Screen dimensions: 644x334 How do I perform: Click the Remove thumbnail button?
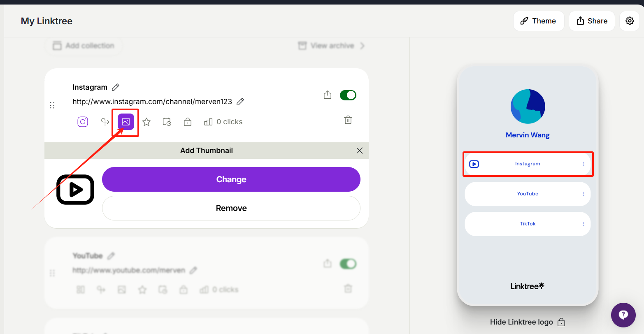click(231, 208)
